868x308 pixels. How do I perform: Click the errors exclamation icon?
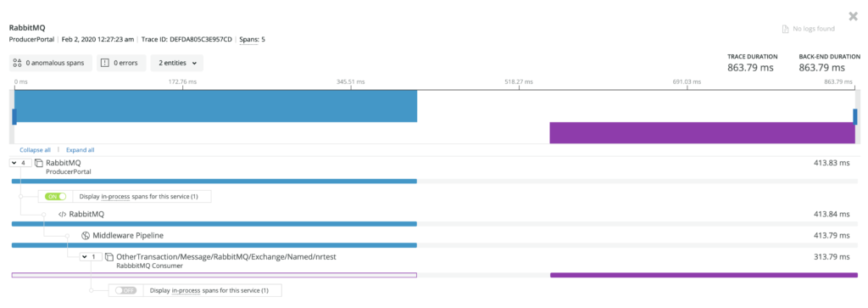pos(104,63)
